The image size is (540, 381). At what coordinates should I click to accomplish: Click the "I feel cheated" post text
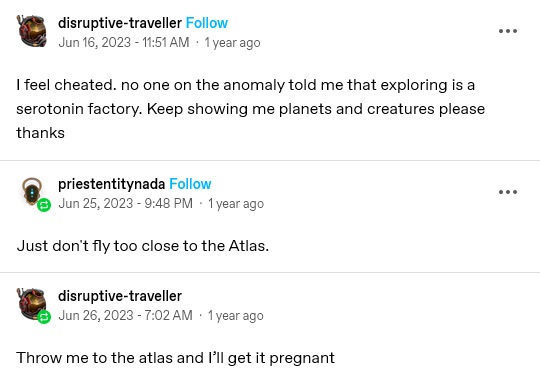click(x=251, y=109)
